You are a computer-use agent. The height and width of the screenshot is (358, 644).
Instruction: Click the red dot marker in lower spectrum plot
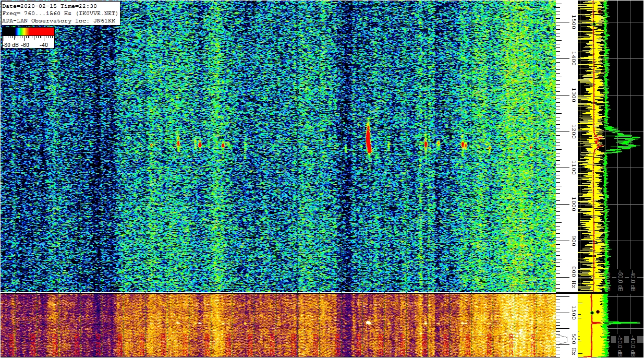pos(598,312)
